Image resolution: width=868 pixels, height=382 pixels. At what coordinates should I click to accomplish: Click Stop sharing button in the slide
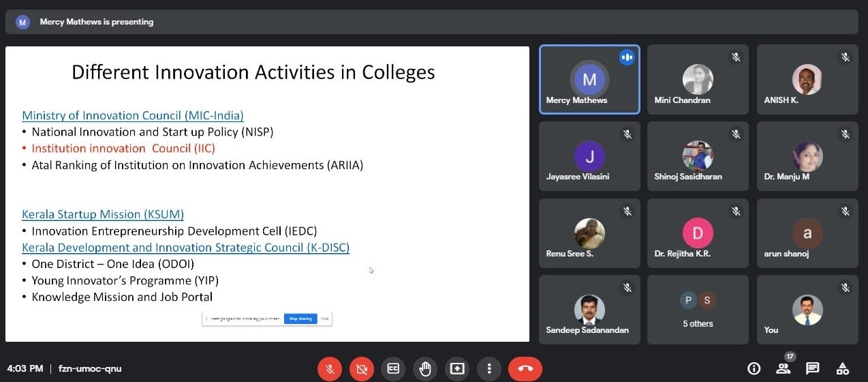pos(300,319)
